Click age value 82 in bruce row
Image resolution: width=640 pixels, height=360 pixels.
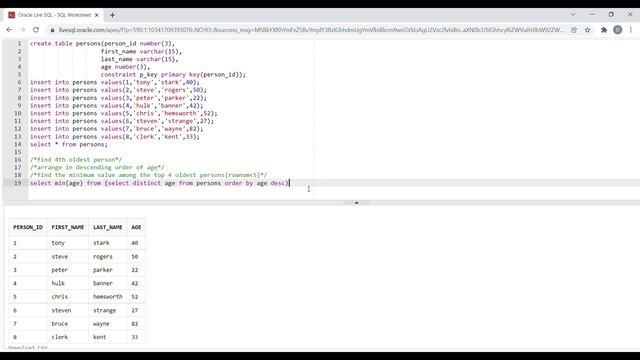tap(135, 324)
